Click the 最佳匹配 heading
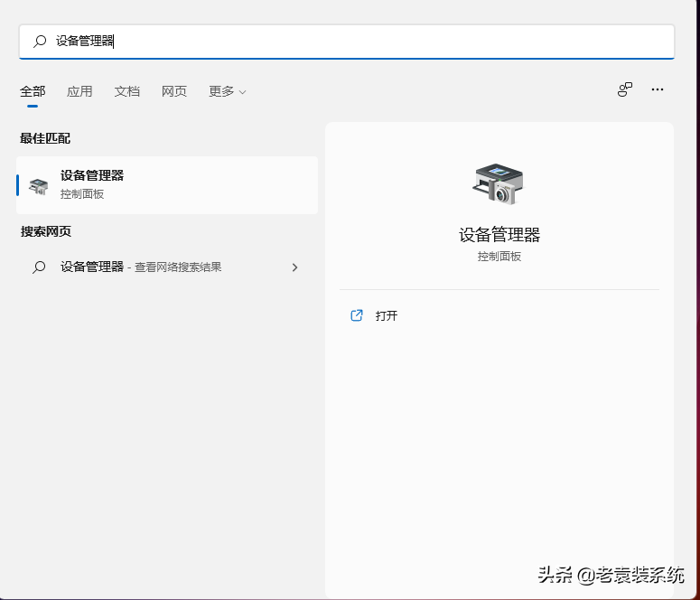This screenshot has height=600, width=700. (x=45, y=138)
